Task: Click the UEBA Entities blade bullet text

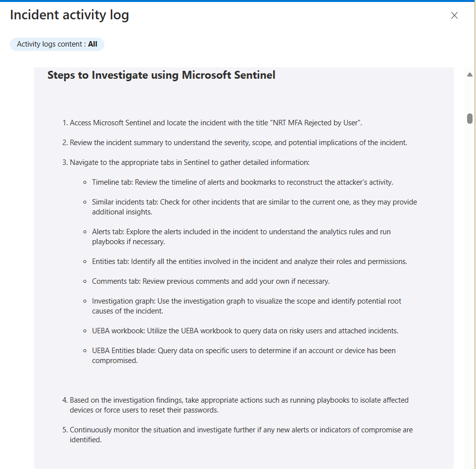Action: tap(243, 356)
